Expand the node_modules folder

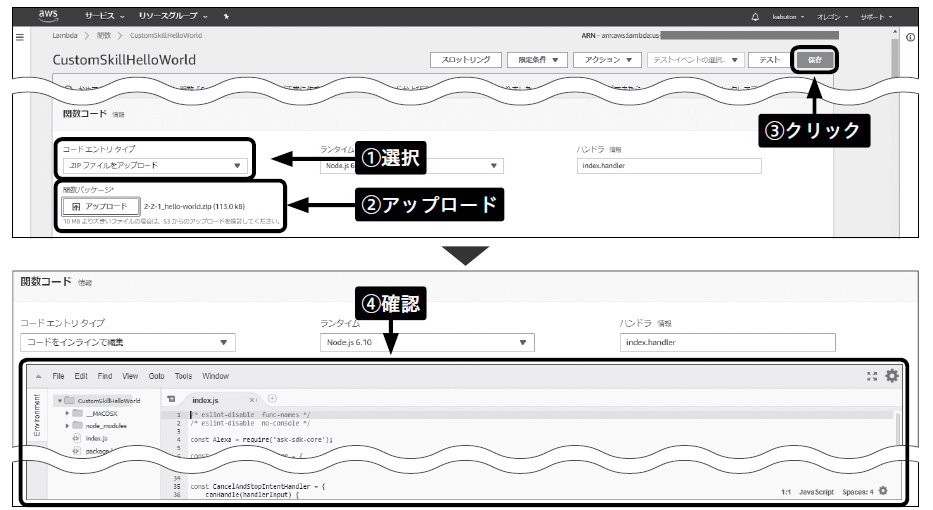[x=67, y=425]
